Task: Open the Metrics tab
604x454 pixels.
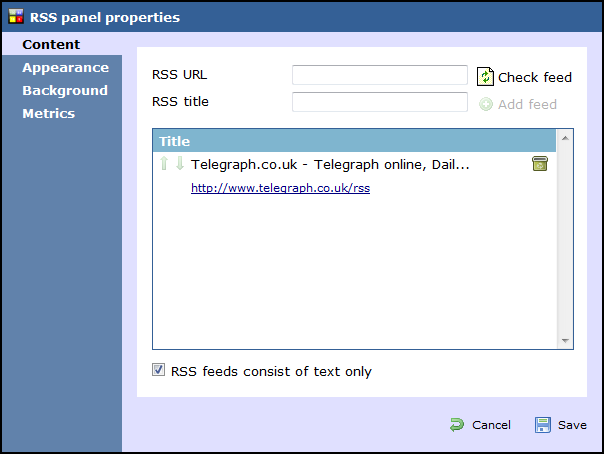Action: (x=49, y=114)
